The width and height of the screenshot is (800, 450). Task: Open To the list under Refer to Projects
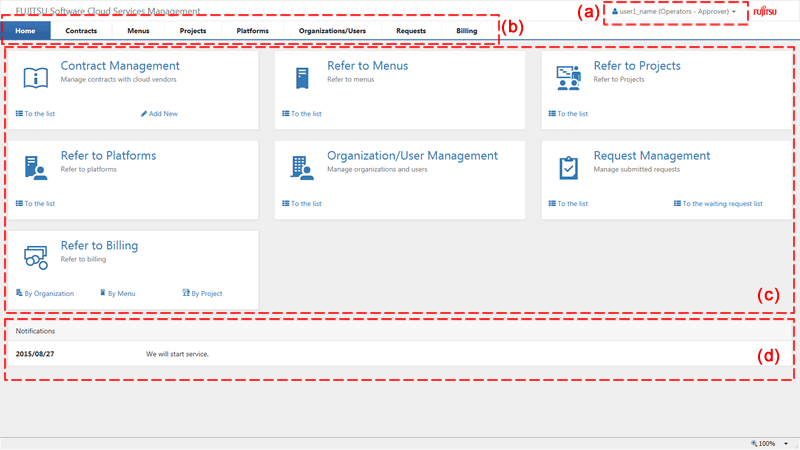pyautogui.click(x=568, y=114)
